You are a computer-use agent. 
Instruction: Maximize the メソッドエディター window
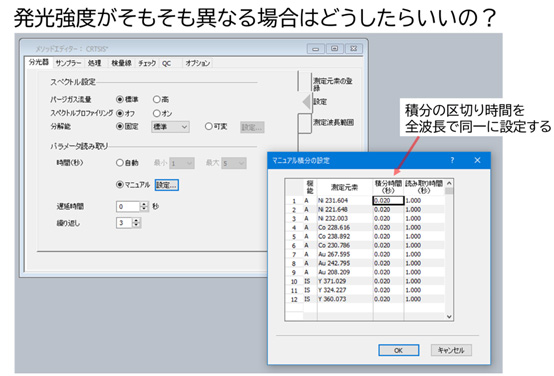coord(334,49)
